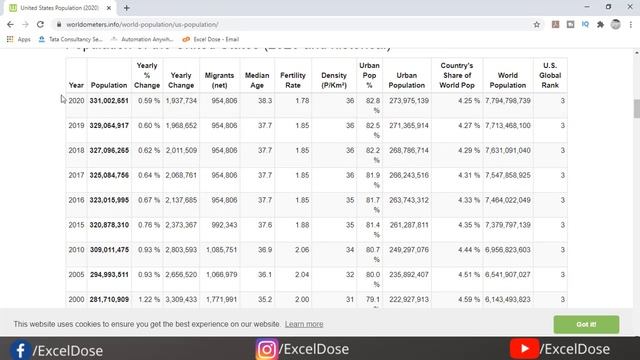Click the IQ extension icon
The width and height of the screenshot is (640, 360).
coord(585,24)
